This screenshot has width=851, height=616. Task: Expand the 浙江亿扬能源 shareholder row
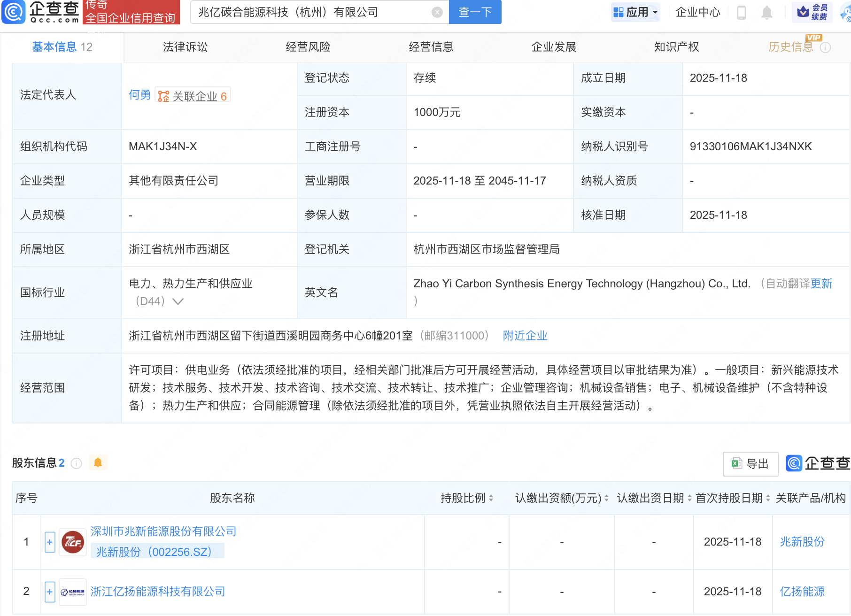click(50, 592)
